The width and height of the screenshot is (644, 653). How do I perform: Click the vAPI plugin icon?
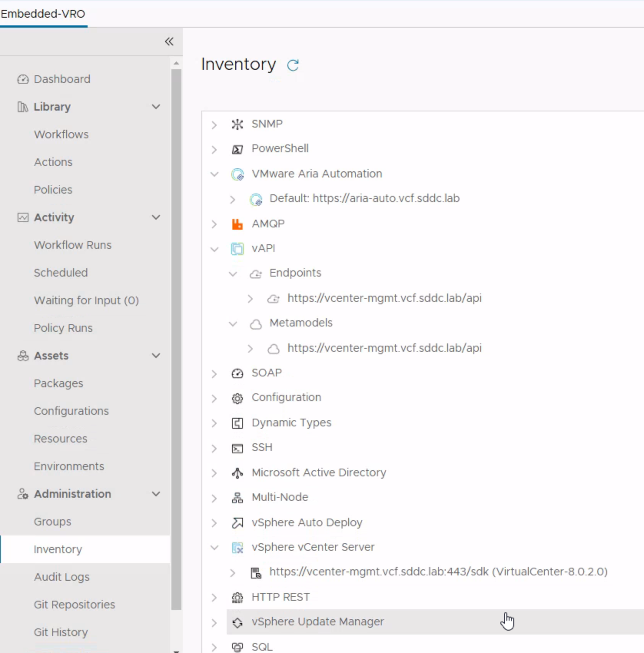237,249
